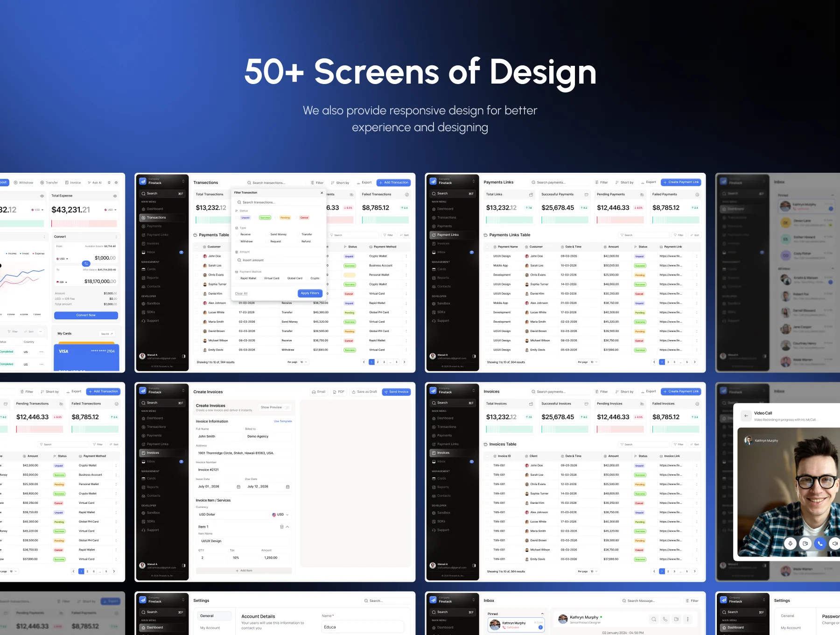840x635 pixels.
Task: Click the Apply Filters button
Action: tap(310, 293)
